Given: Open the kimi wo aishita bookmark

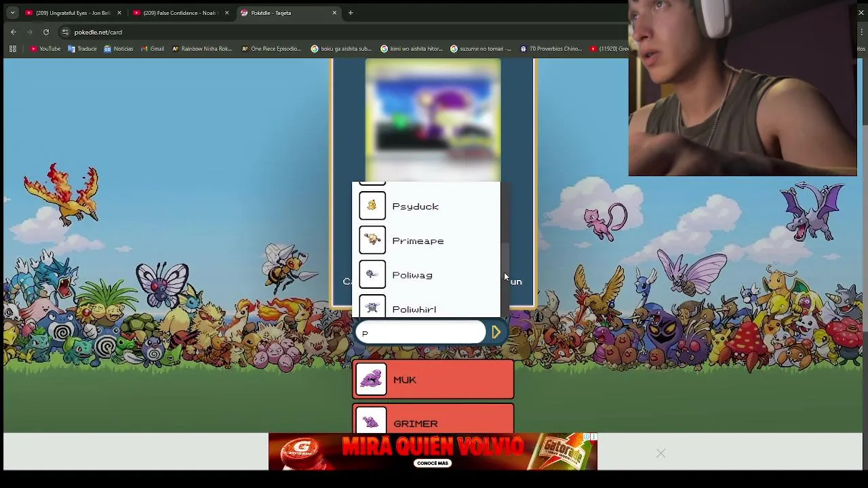Looking at the screenshot, I should tap(412, 49).
